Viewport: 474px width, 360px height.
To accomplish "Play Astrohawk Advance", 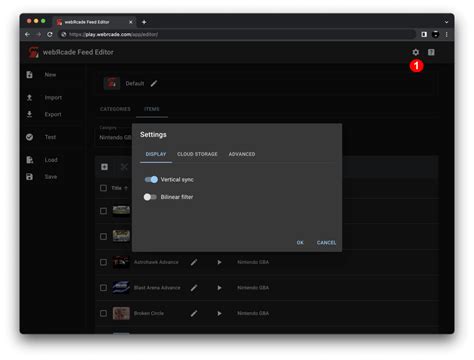I will coord(219,262).
